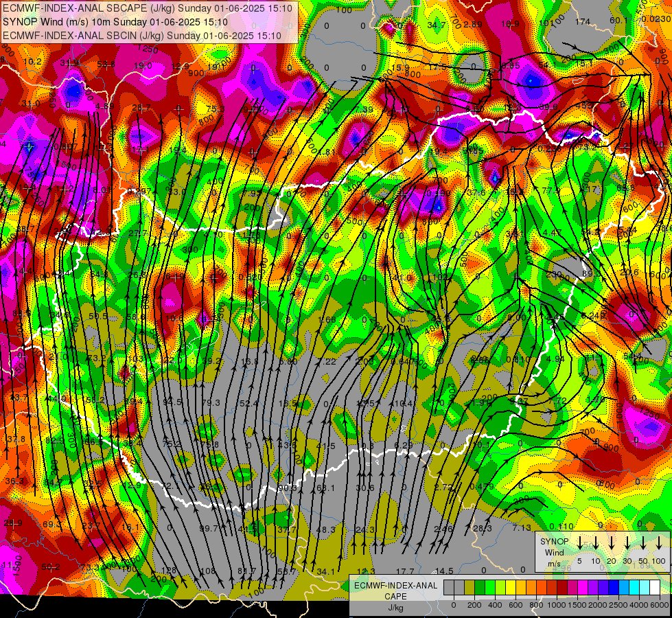Click the 79.3 value on the map
672x618 pixels.
point(211,402)
